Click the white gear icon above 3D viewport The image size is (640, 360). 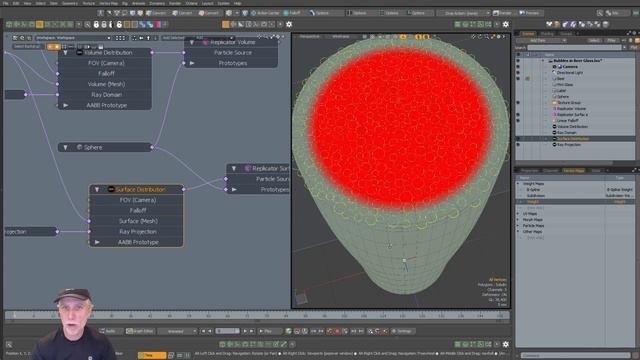coord(506,24)
